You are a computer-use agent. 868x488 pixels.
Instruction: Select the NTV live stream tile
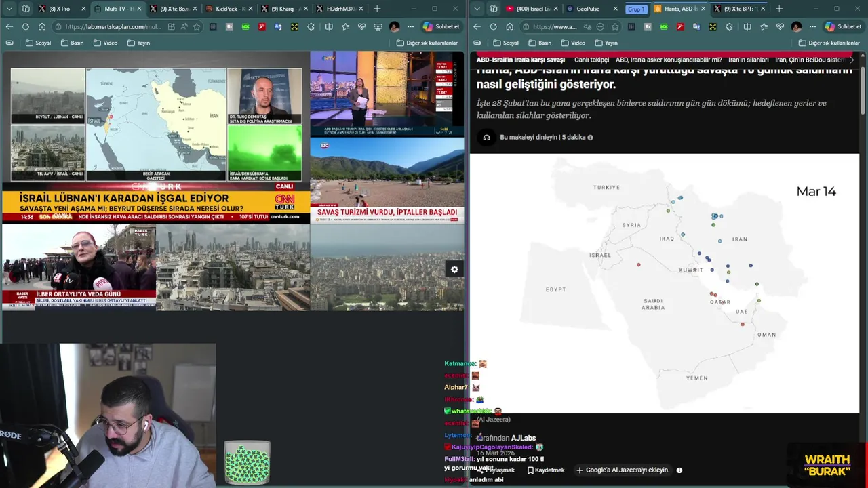coord(387,94)
